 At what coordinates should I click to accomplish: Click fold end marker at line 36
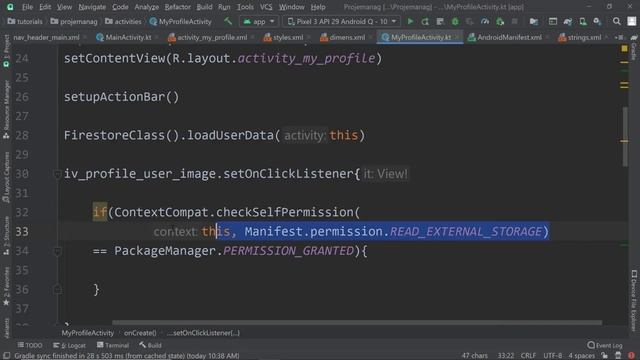pos(57,289)
